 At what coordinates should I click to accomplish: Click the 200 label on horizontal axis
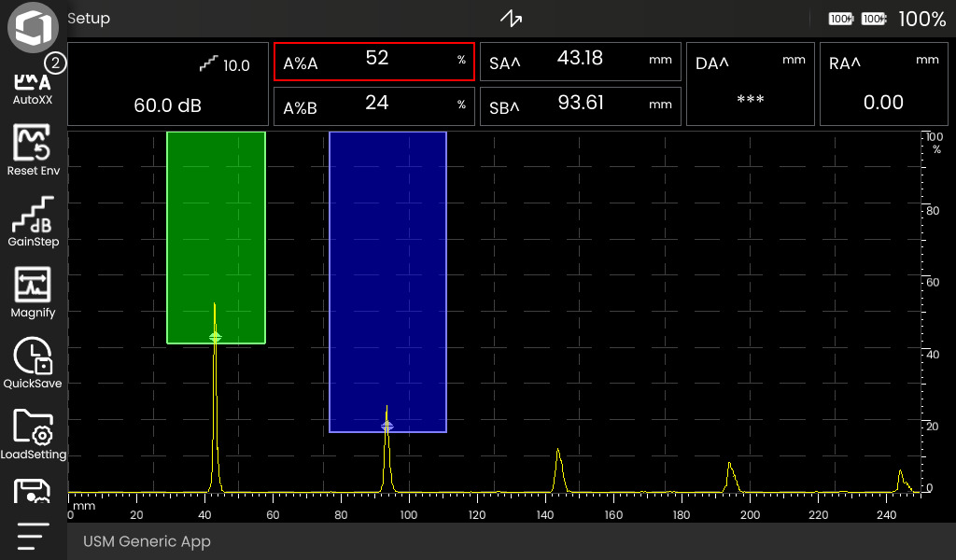(x=750, y=515)
